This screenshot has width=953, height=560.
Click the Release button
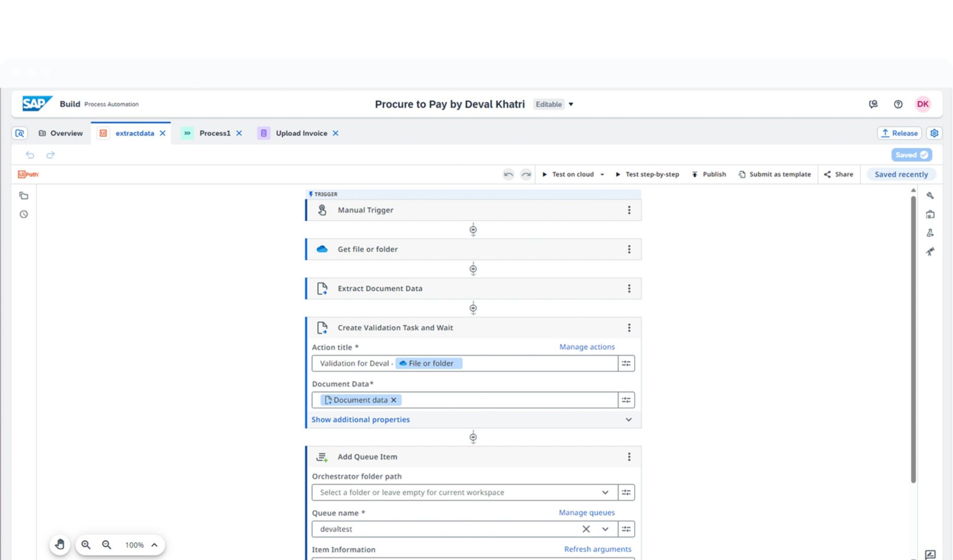point(899,133)
